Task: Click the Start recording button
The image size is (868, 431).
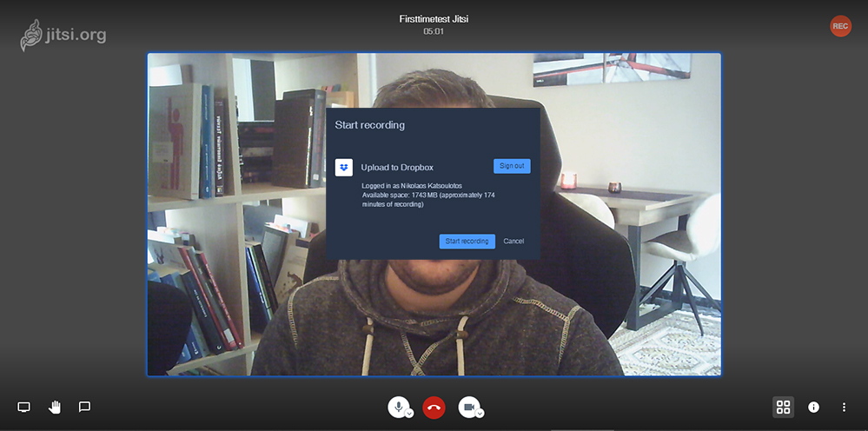Action: click(x=467, y=242)
